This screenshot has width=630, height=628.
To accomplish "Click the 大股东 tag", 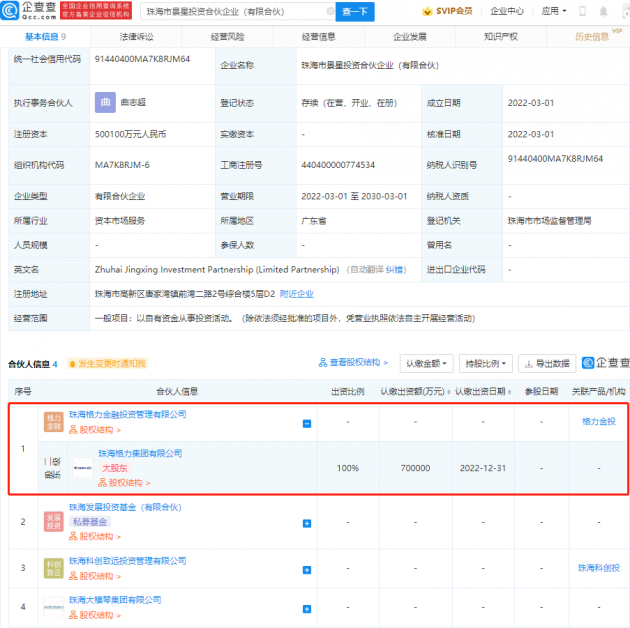I will pyautogui.click(x=115, y=468).
